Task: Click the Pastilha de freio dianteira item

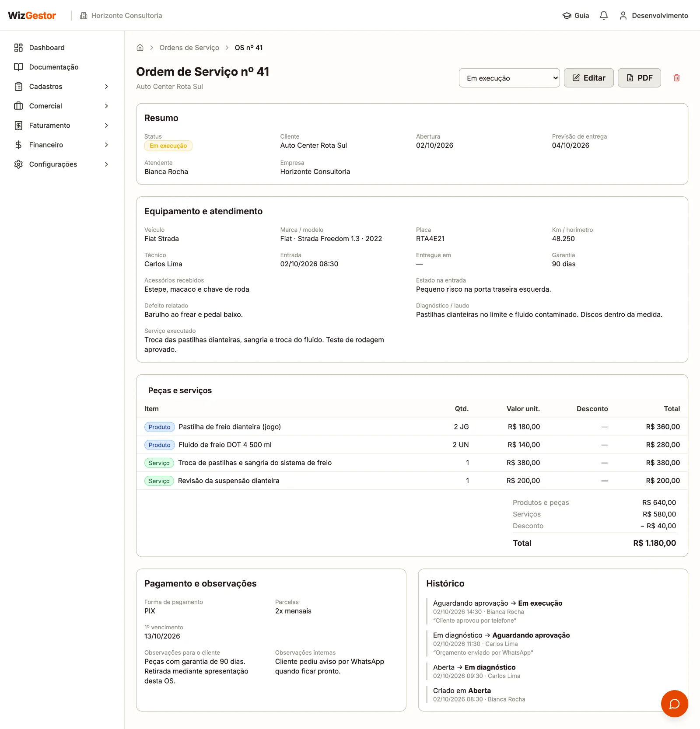Action: tap(230, 427)
